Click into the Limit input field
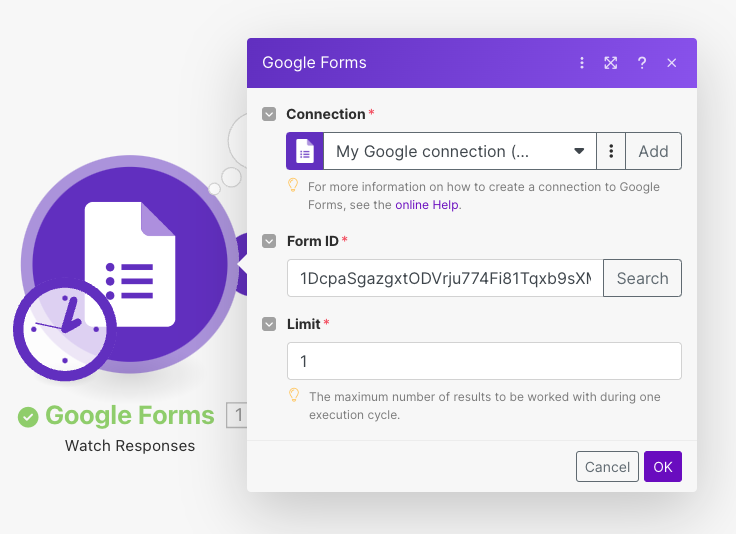Screen dimensions: 736x534 (x=484, y=361)
